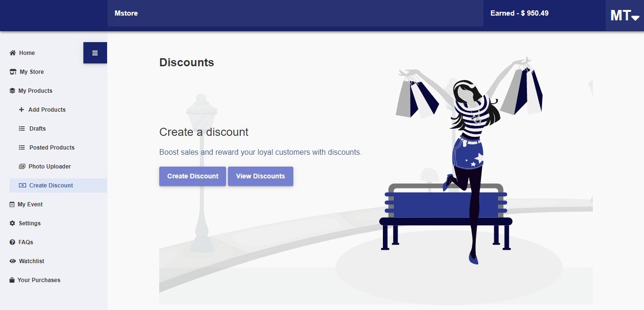Toggle the sidebar with the hamburger button
Image resolution: width=644 pixels, height=310 pixels.
[95, 53]
